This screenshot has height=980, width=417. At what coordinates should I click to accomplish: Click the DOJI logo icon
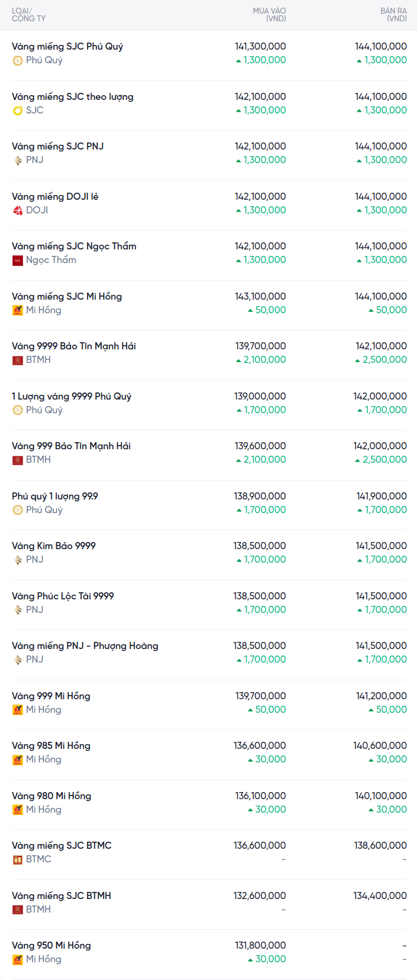click(x=18, y=210)
